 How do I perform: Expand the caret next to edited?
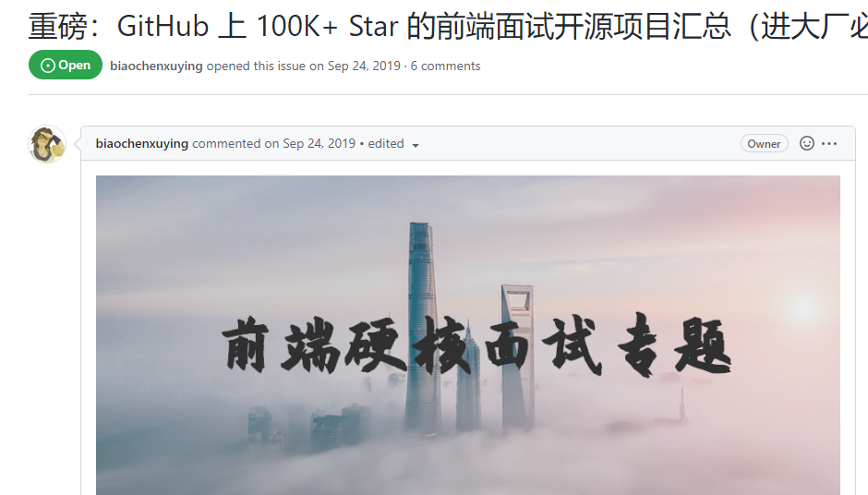coord(416,145)
